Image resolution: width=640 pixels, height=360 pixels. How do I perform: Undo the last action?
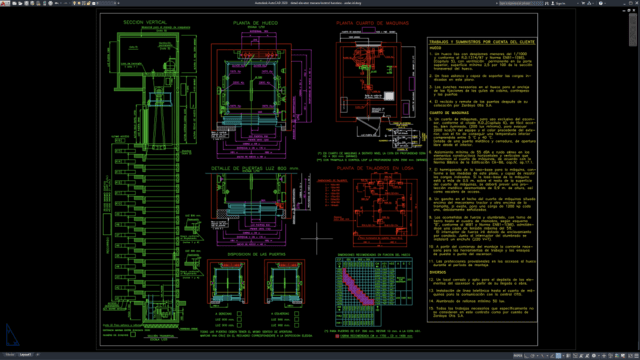coord(56,3)
